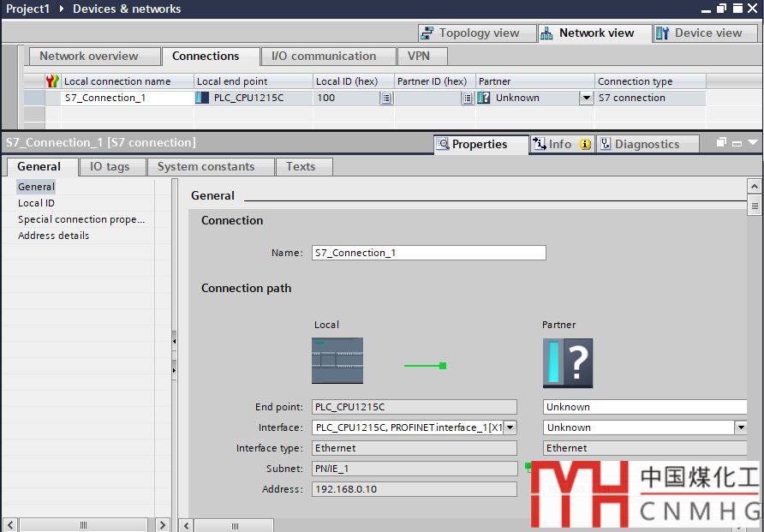Click the connection Name input field
This screenshot has width=764, height=532.
[428, 253]
